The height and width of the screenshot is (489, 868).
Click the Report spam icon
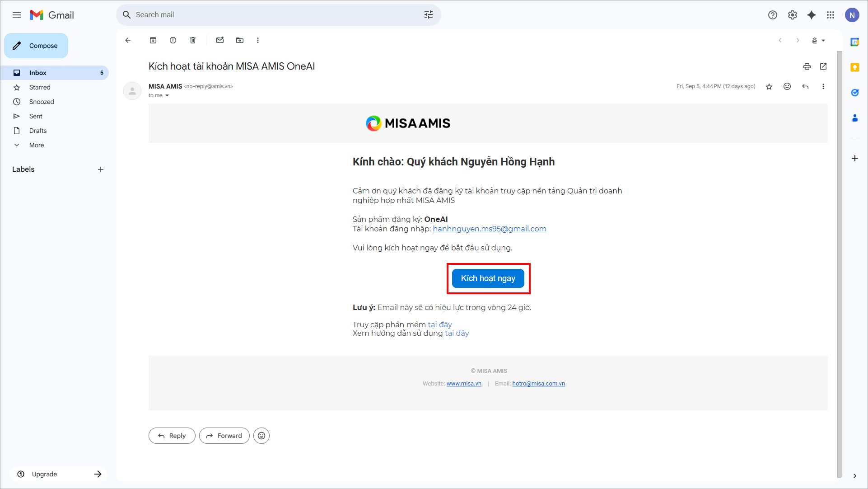173,40
